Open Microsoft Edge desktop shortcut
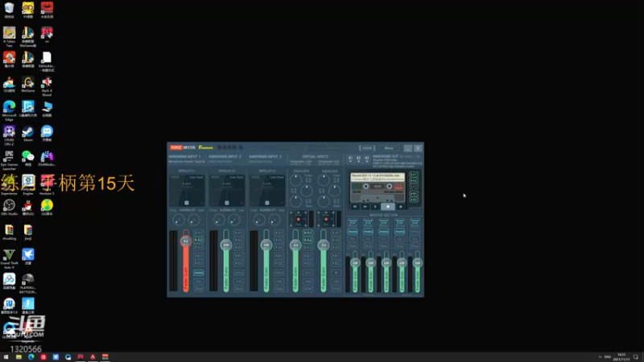 [x=9, y=111]
